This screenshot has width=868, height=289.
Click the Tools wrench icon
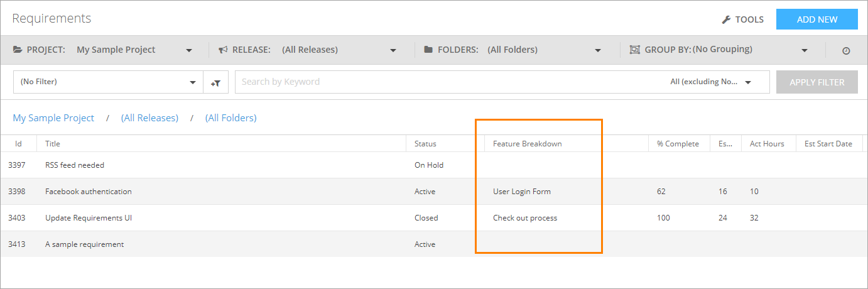[726, 19]
